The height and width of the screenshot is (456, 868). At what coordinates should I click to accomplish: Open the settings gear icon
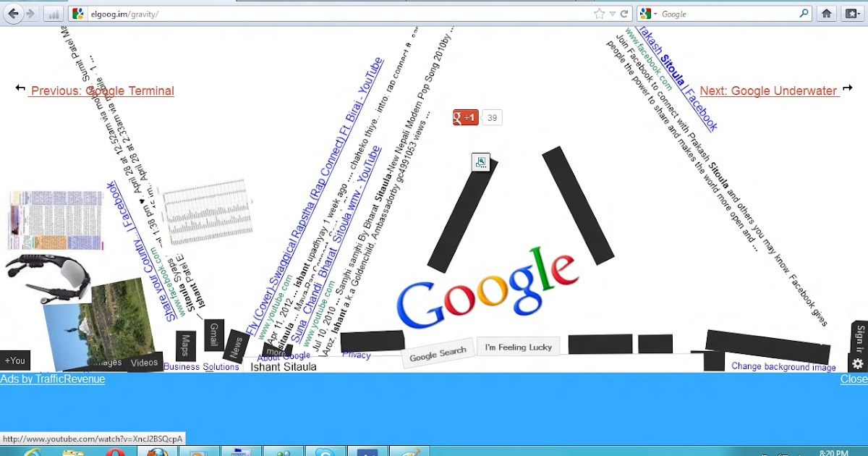tap(858, 364)
